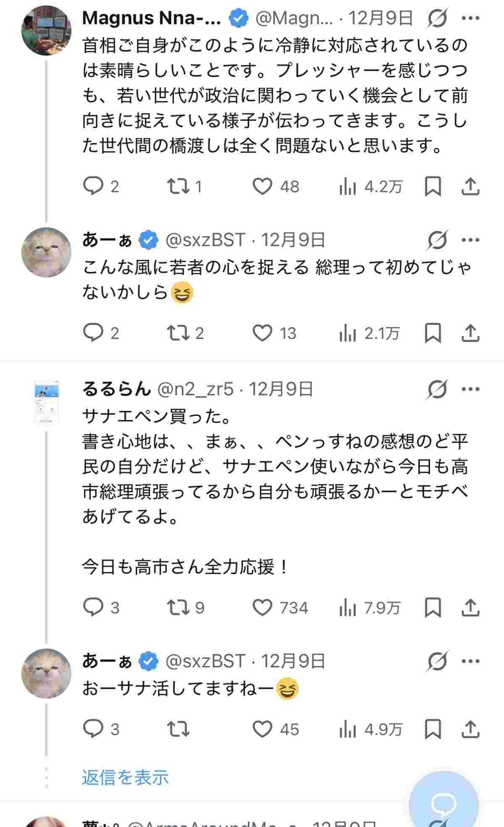Reply to るるらん's サナエペン post
The width and height of the screenshot is (504, 827).
point(93,608)
